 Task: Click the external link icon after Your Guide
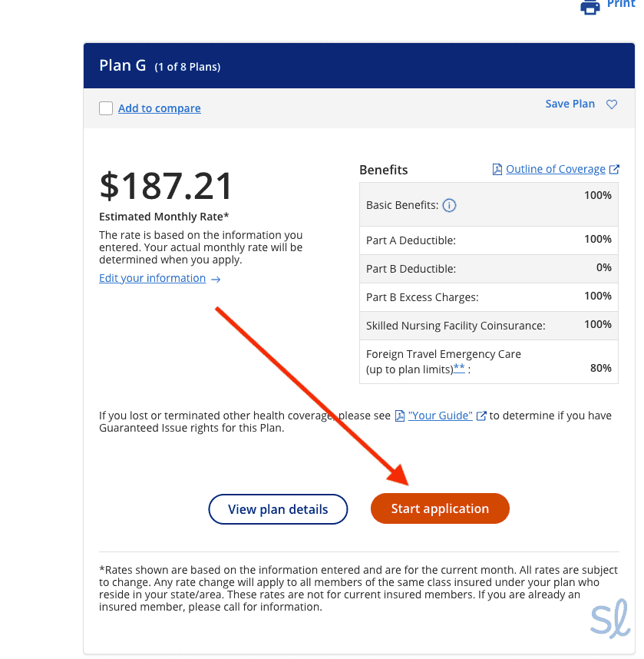(481, 415)
